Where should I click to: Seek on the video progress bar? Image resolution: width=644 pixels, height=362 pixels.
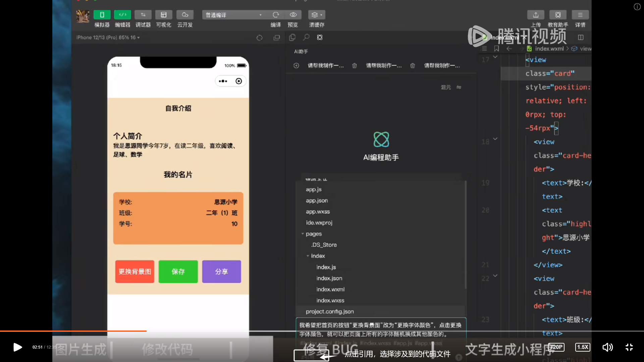click(x=322, y=331)
